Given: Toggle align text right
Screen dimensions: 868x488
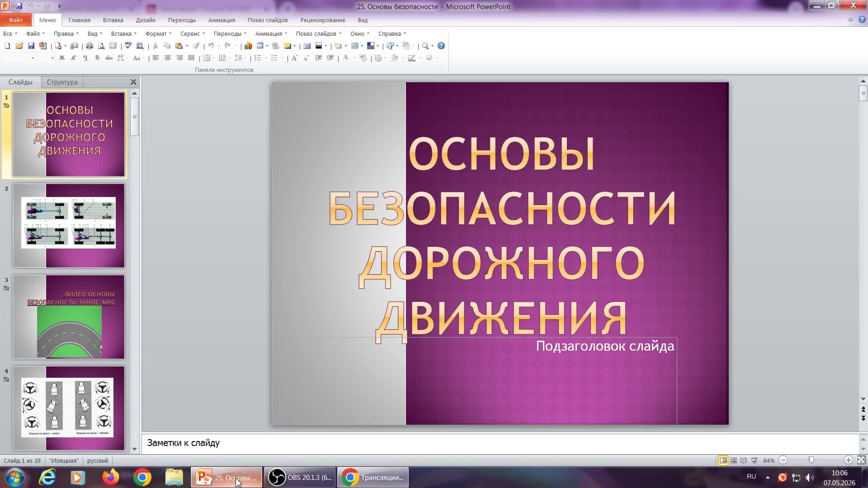Looking at the screenshot, I should tap(179, 58).
